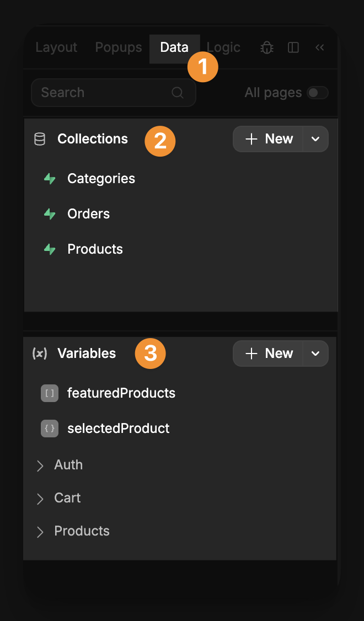This screenshot has height=621, width=364.
Task: Expand the Cart variable group
Action: pyautogui.click(x=39, y=498)
